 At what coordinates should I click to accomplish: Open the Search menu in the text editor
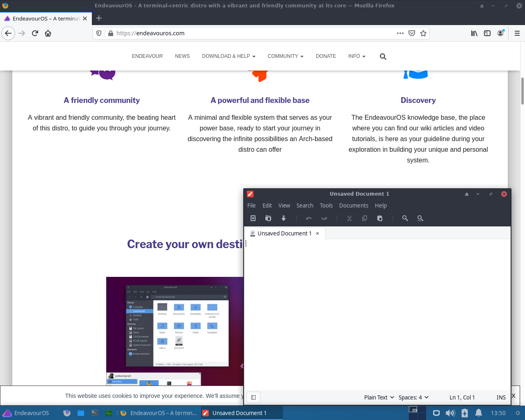(305, 205)
